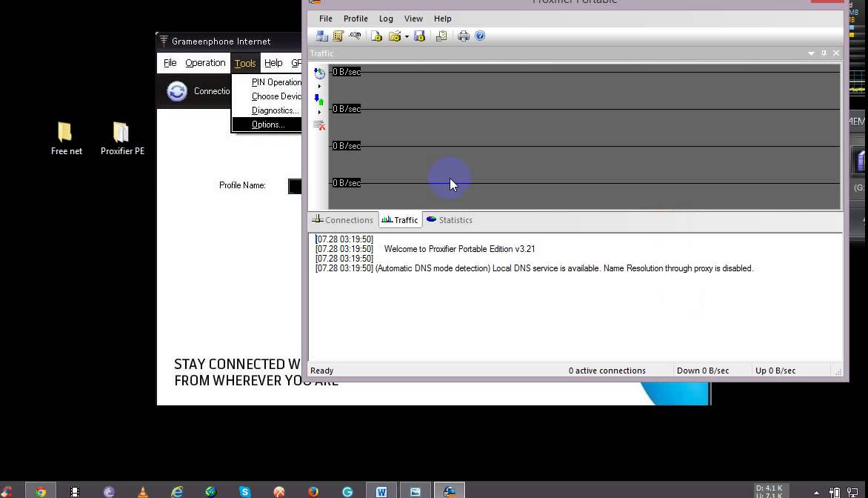868x498 pixels.
Task: Click the 'Ready' status bar text
Action: coord(321,371)
